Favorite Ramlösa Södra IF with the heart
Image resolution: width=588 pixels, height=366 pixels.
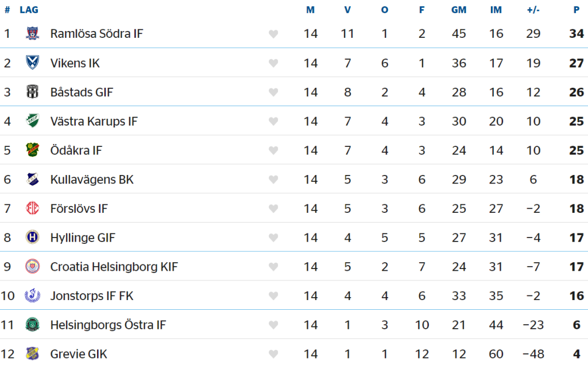(273, 34)
